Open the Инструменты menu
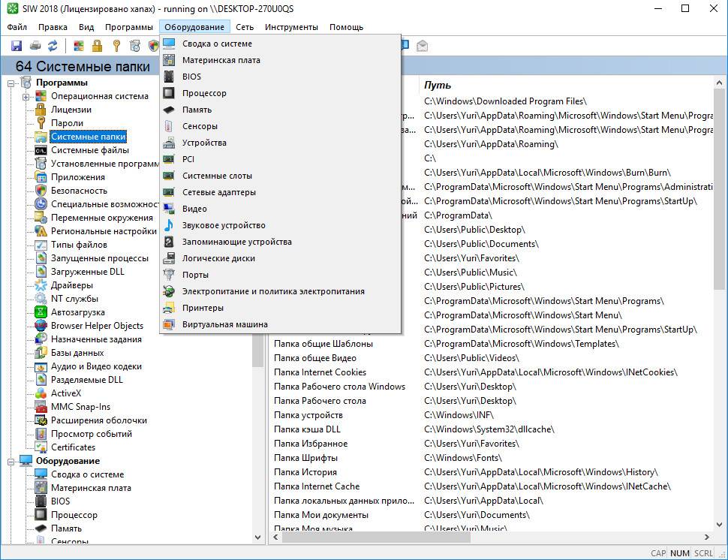This screenshot has width=728, height=560. [291, 27]
